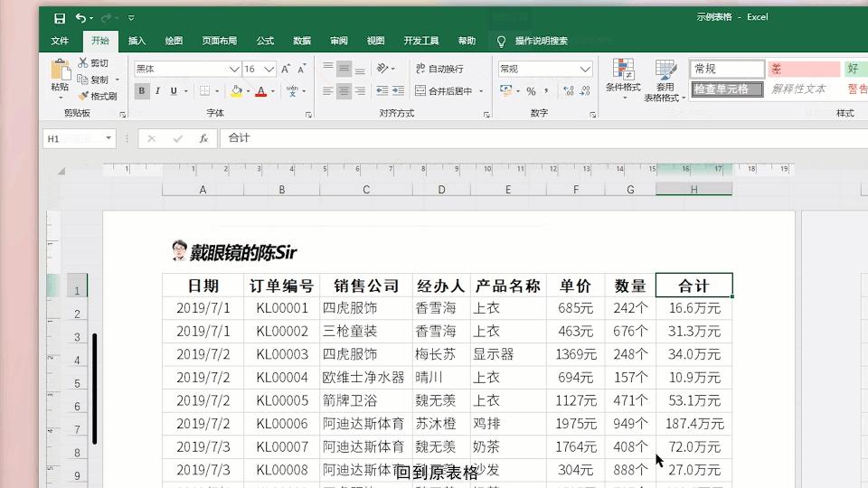
Task: Click the Top Align icon
Action: 328,68
